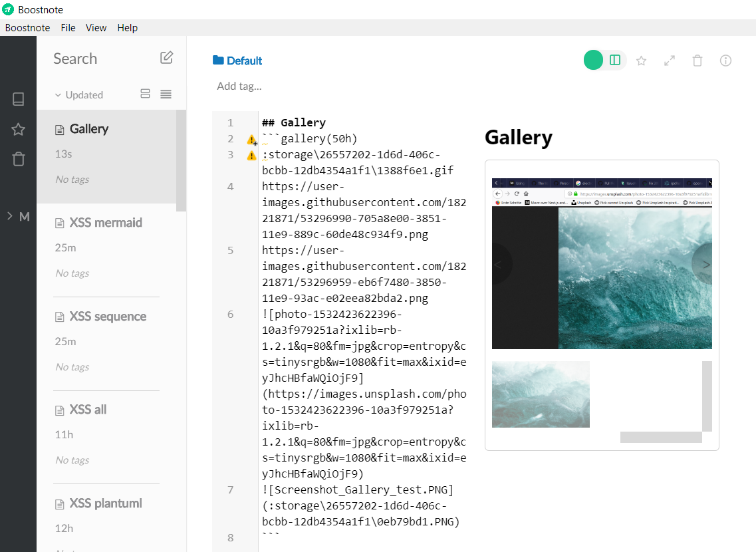Go to next gallery image
Screen dimensions: 756x552
pyautogui.click(x=705, y=264)
